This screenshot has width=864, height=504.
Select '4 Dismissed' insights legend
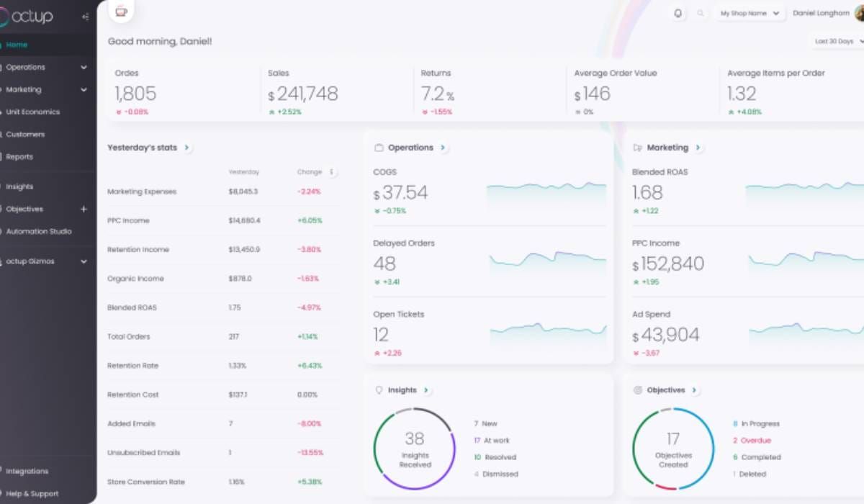click(x=496, y=474)
